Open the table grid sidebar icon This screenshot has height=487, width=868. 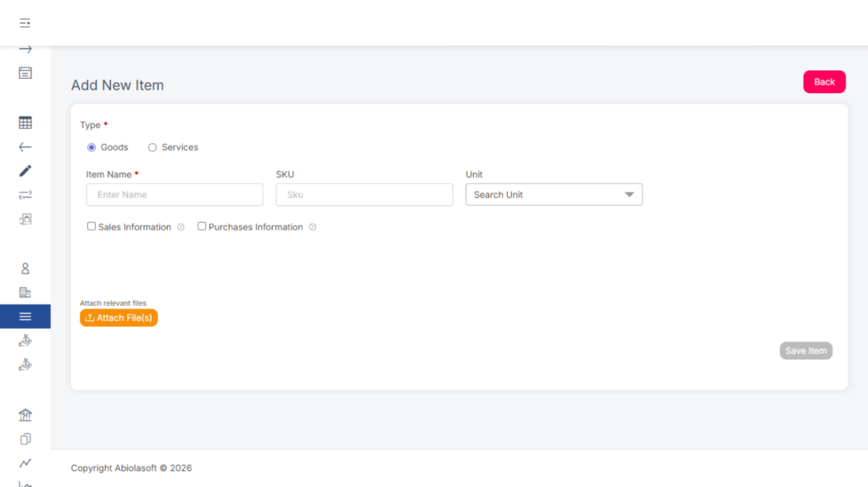pos(25,123)
